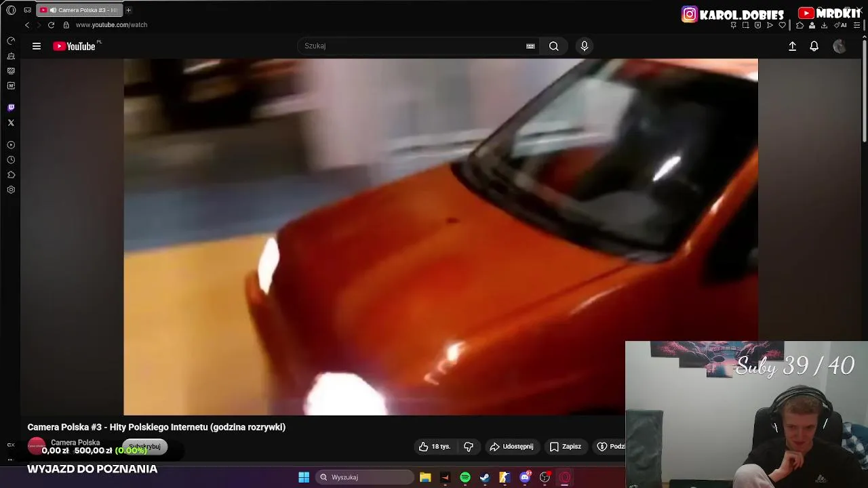Go forward to the next page
The width and height of the screenshot is (868, 488).
coord(39,25)
